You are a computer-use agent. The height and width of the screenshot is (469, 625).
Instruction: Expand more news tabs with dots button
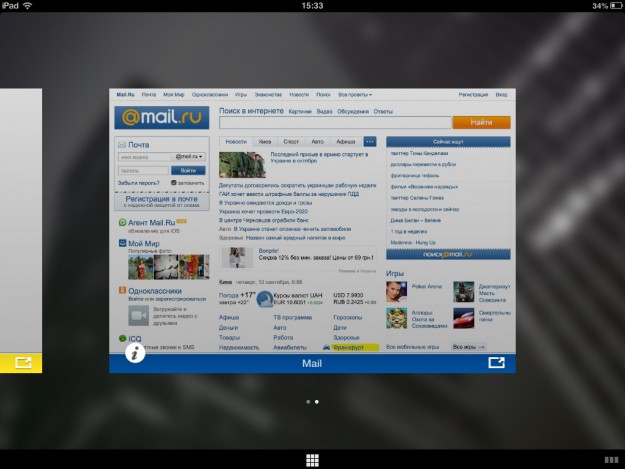370,142
